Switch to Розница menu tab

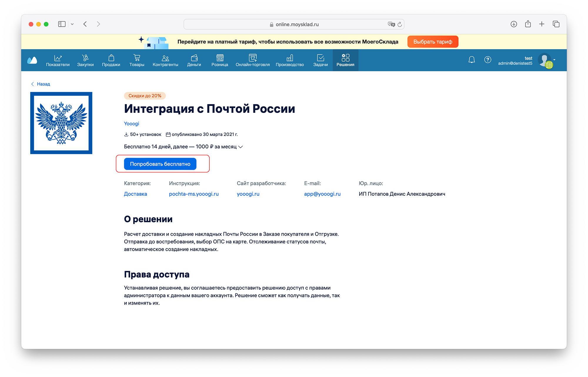[220, 60]
